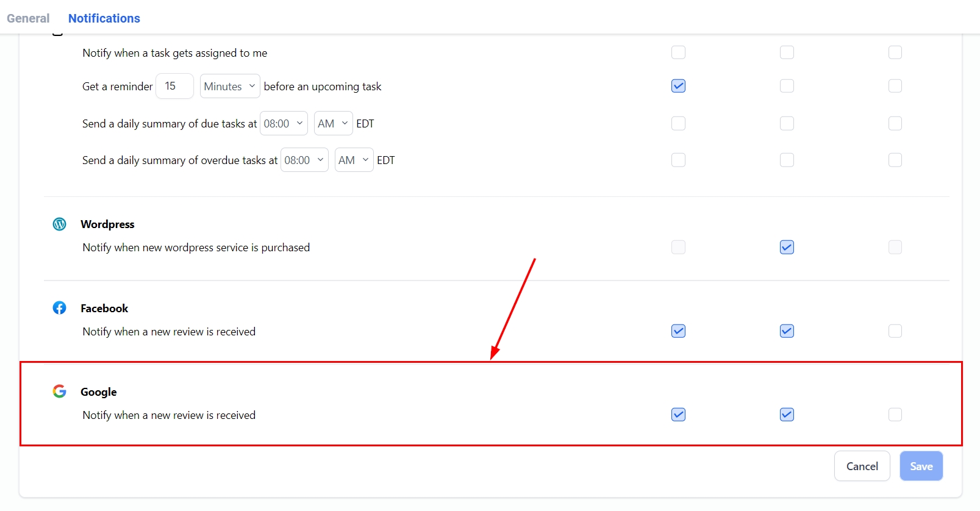Open the AM dropdown for due tasks summary

[x=333, y=123]
